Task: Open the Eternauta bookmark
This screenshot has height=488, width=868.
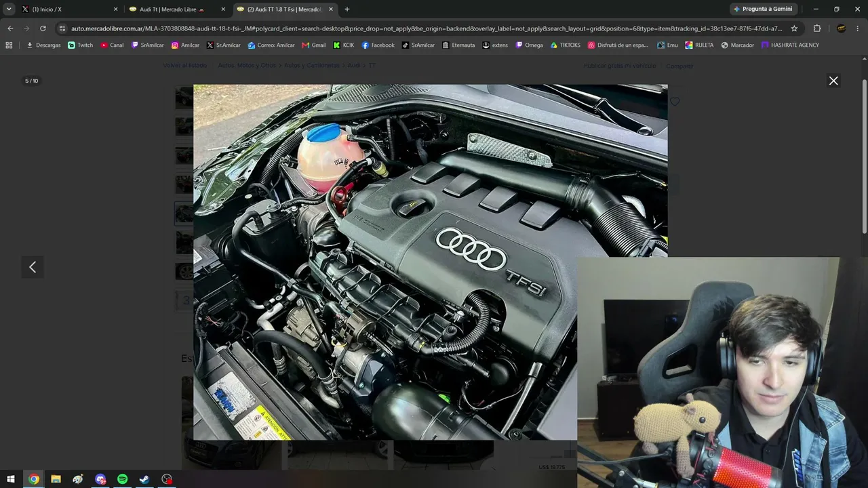Action: tap(458, 45)
